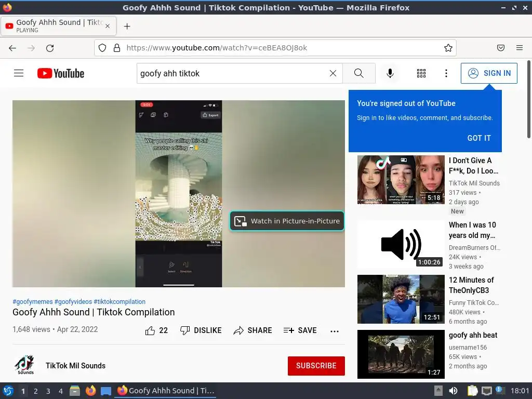This screenshot has width=532, height=399.
Task: Click the video player area
Action: click(179, 194)
